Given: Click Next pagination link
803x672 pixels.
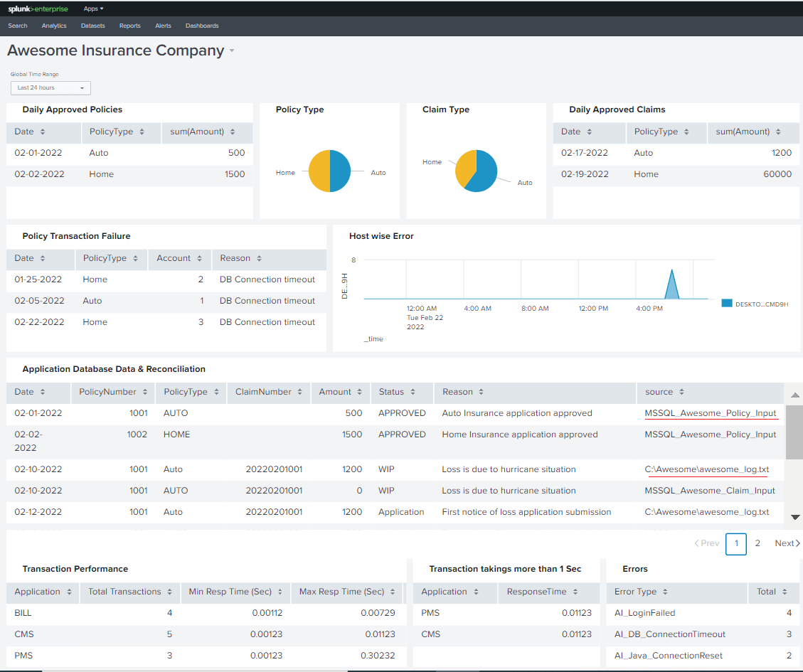Looking at the screenshot, I should [787, 543].
